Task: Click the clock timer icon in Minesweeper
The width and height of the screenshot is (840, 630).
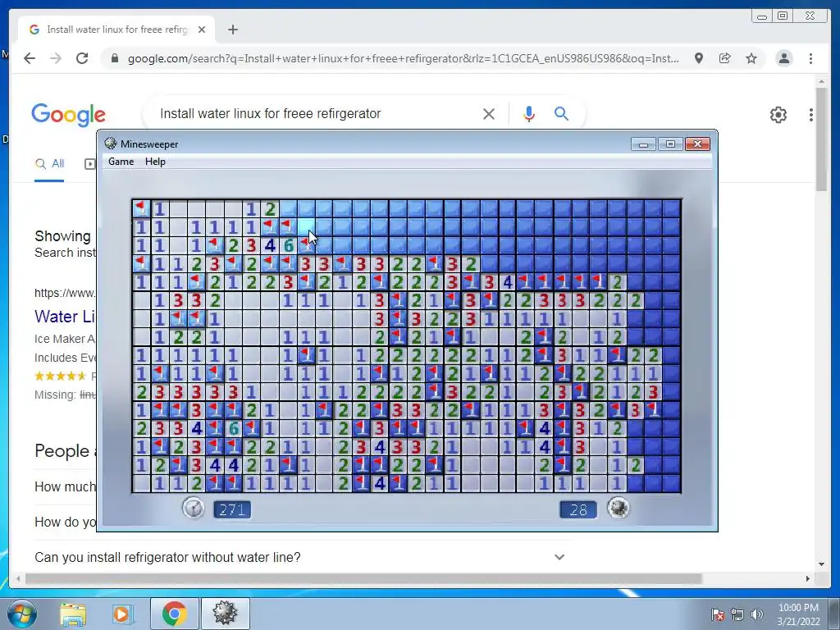Action: pos(194,508)
